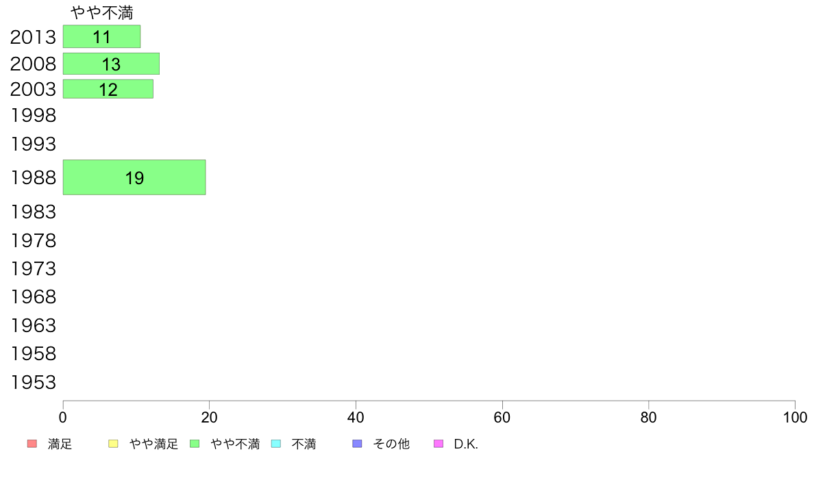Click the red 満足 legend swatch
This screenshot has width=814, height=504.
pos(32,444)
